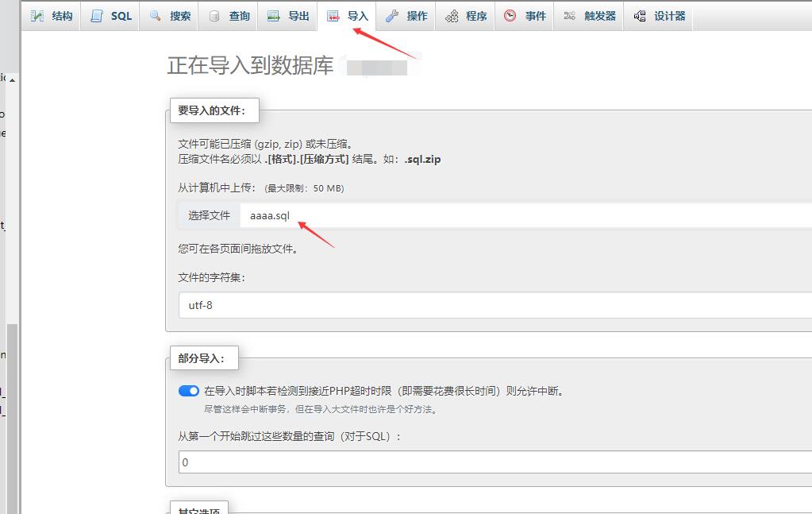Collapse the left panel up arrow
The image size is (812, 514).
tap(12, 80)
